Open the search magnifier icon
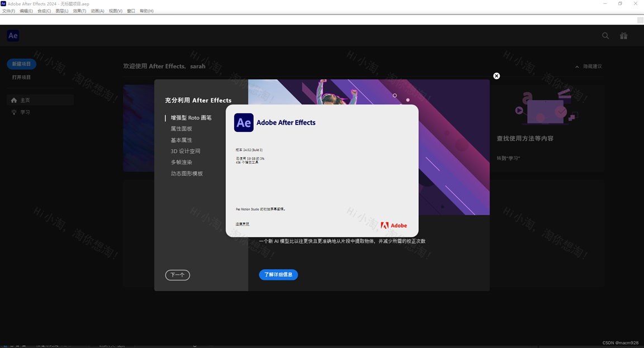644x348 pixels. click(605, 36)
